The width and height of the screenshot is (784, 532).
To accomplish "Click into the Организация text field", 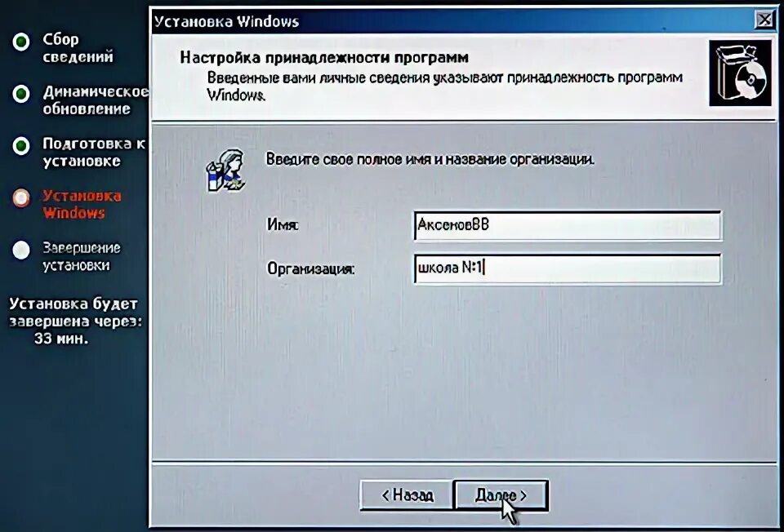I will pos(568,268).
